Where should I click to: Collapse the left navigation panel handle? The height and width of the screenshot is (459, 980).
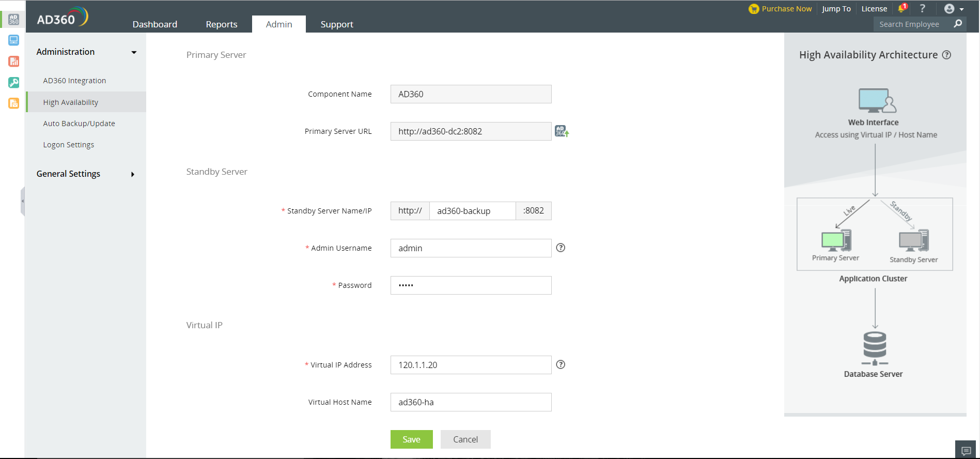click(23, 201)
